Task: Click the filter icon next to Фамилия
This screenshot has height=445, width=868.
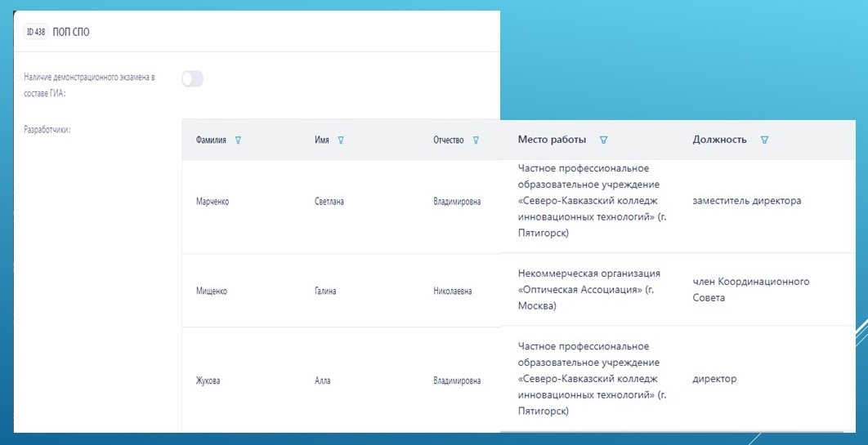Action: point(238,140)
